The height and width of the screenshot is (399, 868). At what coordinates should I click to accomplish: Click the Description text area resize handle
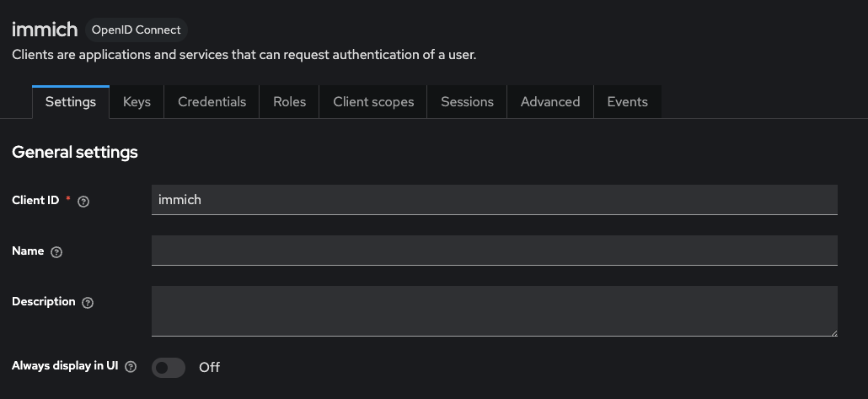tap(833, 332)
